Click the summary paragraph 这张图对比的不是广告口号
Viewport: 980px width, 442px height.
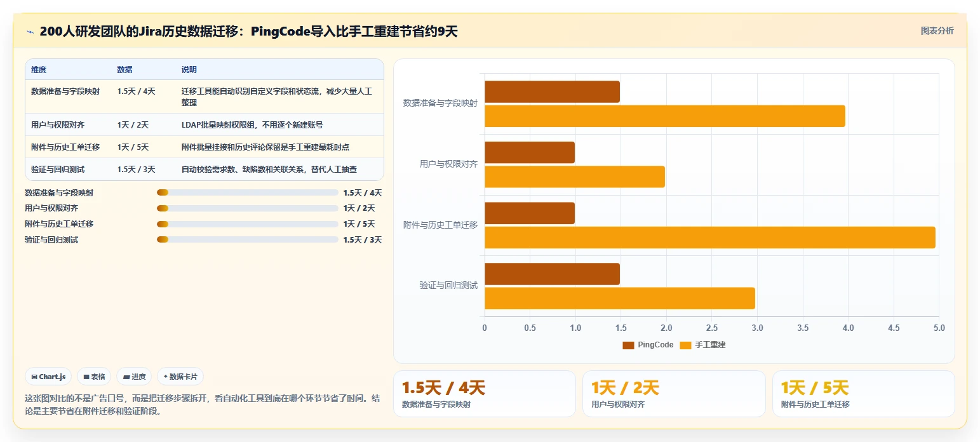point(202,405)
